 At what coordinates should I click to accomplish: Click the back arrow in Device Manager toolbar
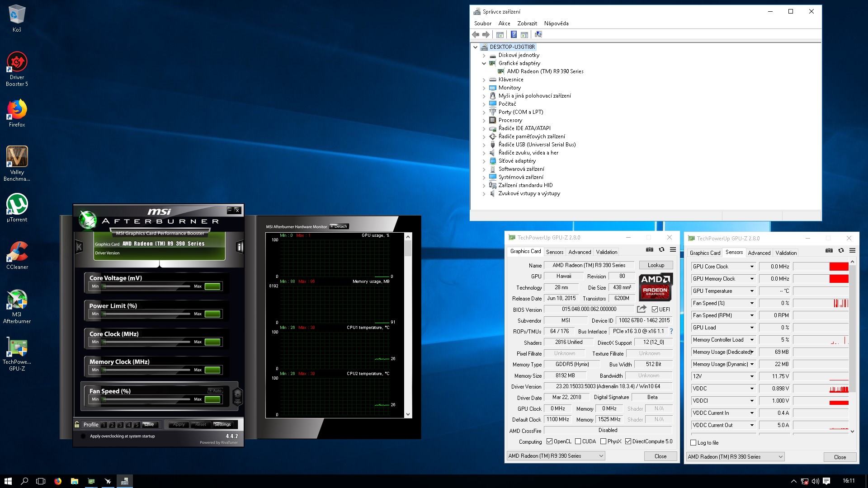click(x=476, y=35)
